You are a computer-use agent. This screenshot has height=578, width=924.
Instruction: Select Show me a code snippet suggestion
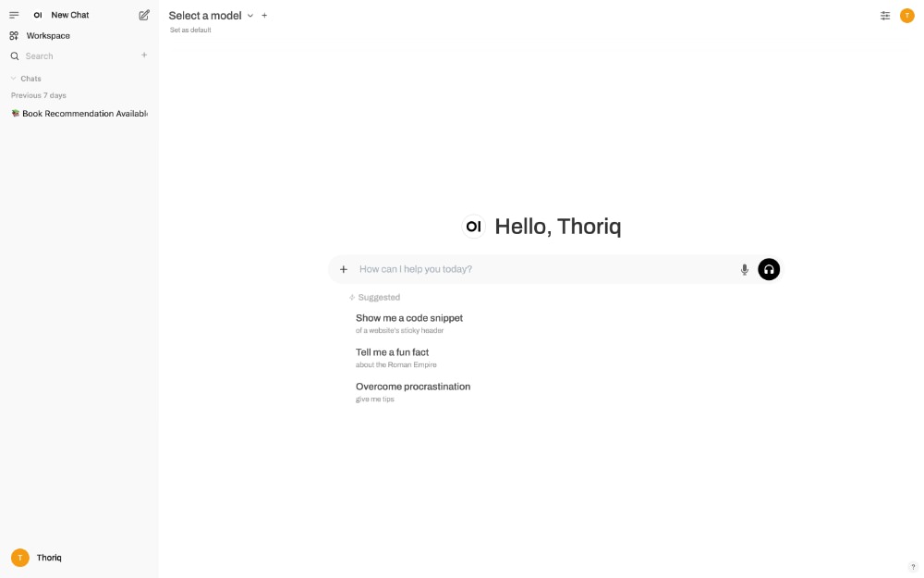[409, 323]
